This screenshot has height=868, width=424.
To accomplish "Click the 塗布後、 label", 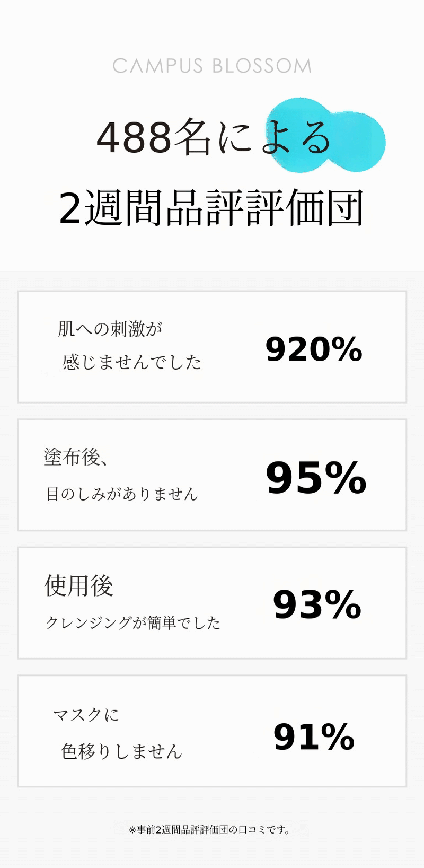I will pyautogui.click(x=76, y=457).
